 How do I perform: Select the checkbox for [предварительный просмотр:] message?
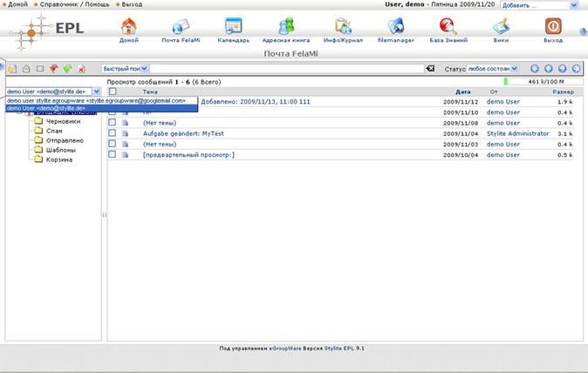(113, 154)
